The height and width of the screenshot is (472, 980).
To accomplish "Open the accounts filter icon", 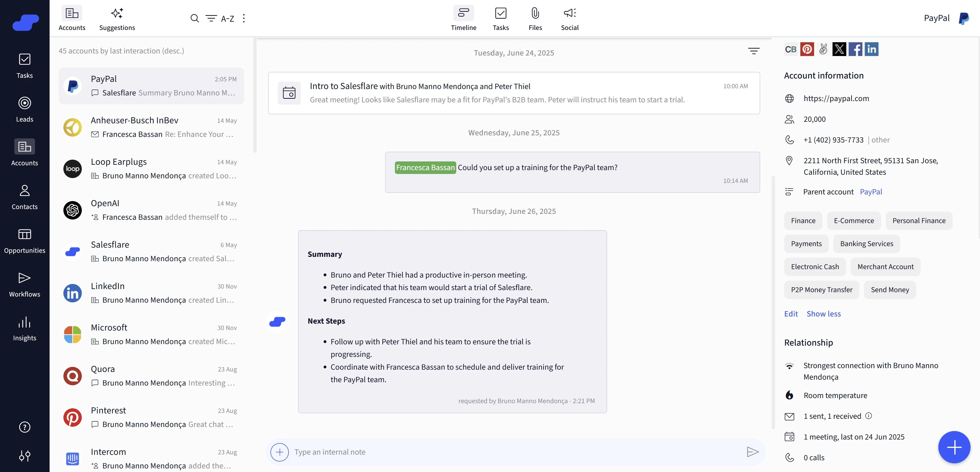I will pos(211,18).
